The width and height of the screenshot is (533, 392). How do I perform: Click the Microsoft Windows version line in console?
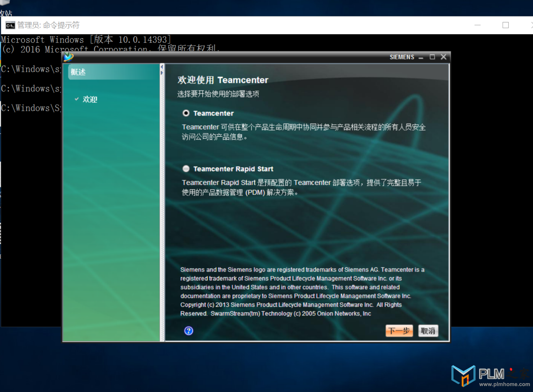coord(86,40)
